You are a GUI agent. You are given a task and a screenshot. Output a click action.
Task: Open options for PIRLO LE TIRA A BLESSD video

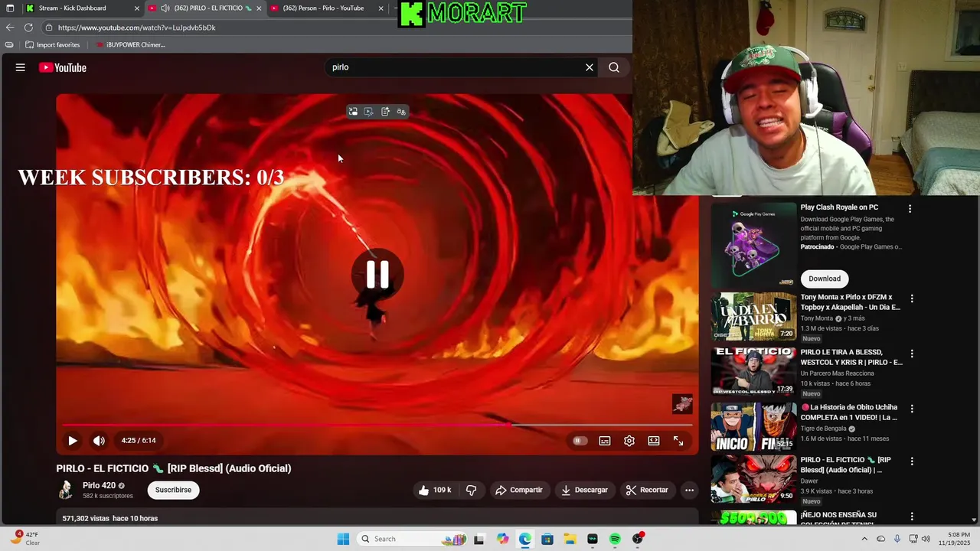coord(911,354)
